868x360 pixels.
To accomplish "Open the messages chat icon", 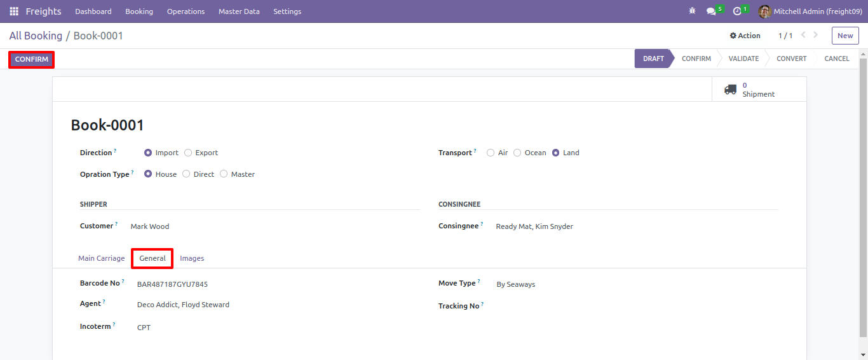I will [x=711, y=11].
